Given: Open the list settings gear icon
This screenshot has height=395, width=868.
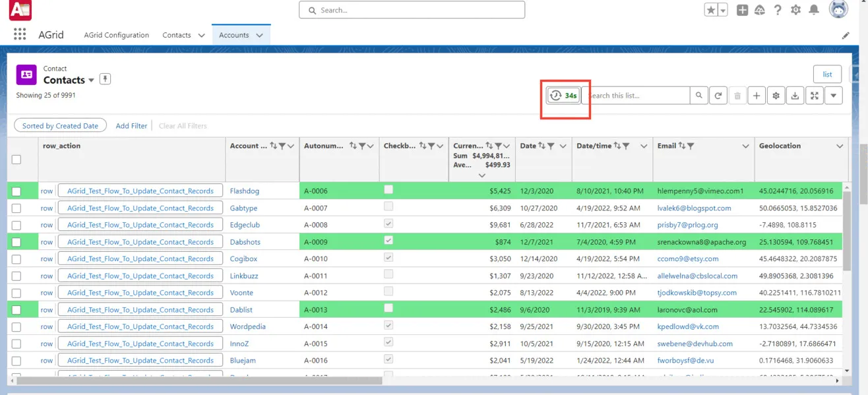Looking at the screenshot, I should click(776, 95).
